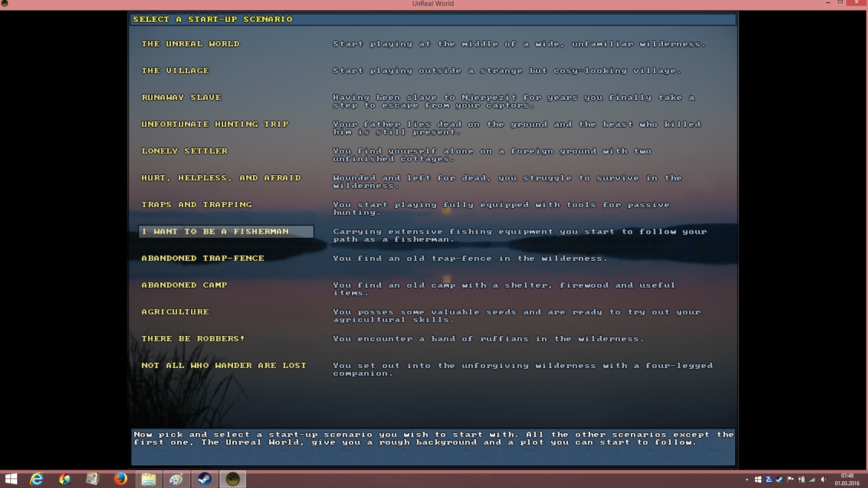Select Abandoned Trap-Fence scenario
Image resolution: width=868 pixels, height=488 pixels.
click(203, 258)
